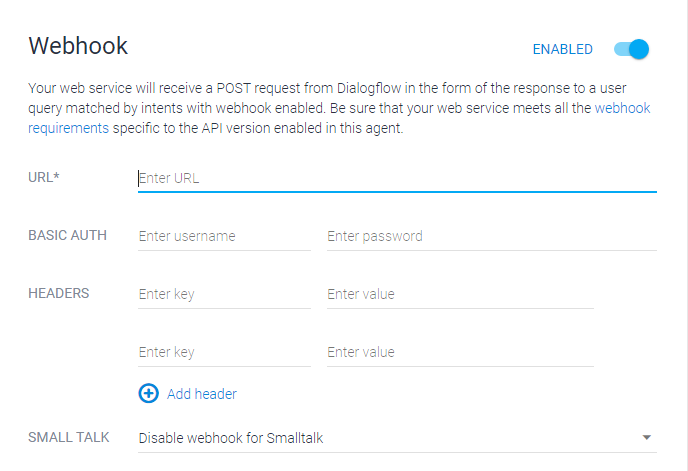Click the second header Enter key field
Screen dimensions: 688x471
[224, 352]
